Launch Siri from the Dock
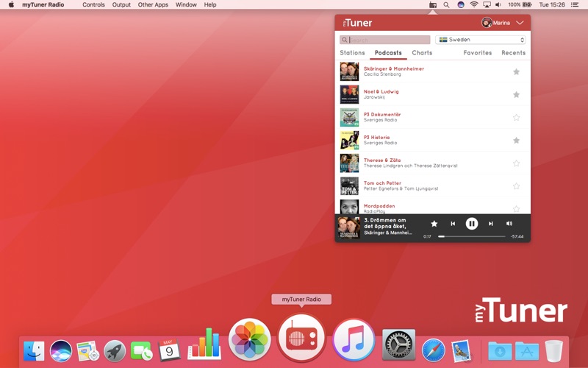Screen dimensions: 588x368 click(x=61, y=352)
